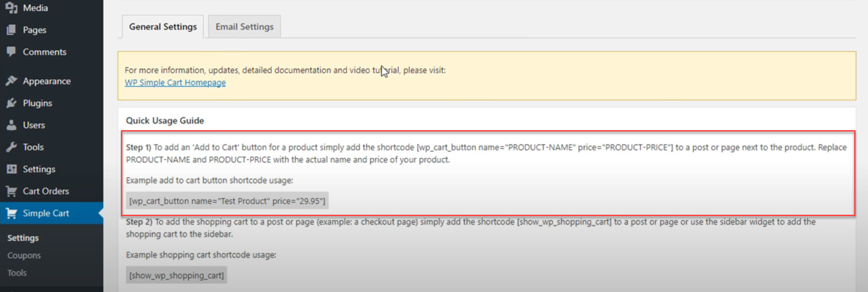
Task: Click the Appearance paintbrush icon
Action: [x=11, y=81]
